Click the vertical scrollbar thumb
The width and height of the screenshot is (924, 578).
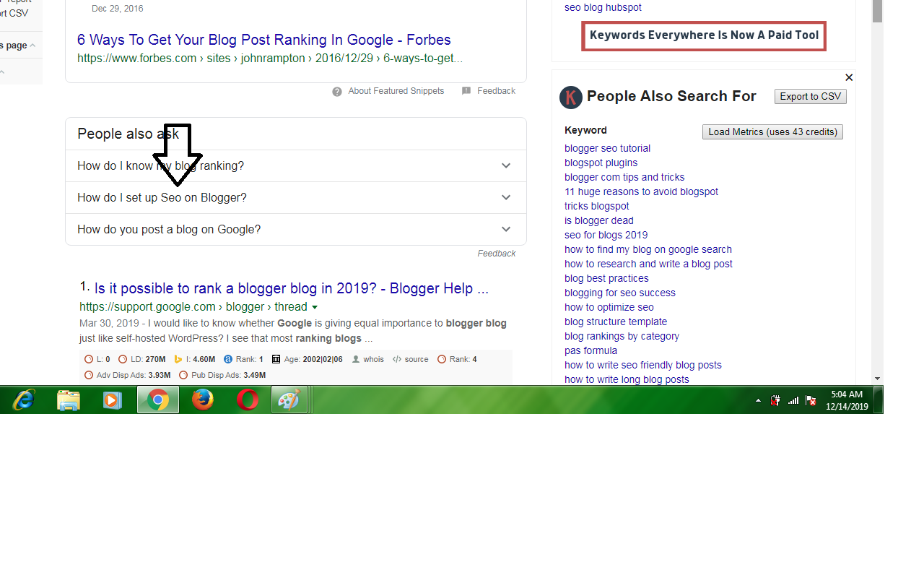877,11
